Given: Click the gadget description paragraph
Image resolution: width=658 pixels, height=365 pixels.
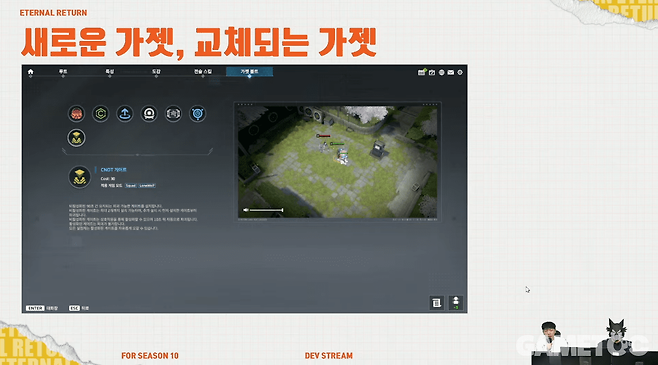Looking at the screenshot, I should point(133,217).
